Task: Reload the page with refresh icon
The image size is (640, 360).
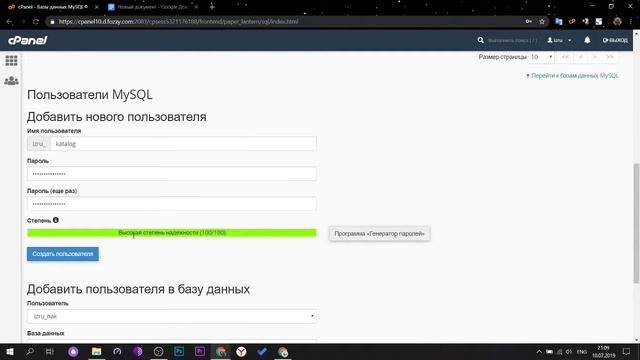Action: (36, 21)
